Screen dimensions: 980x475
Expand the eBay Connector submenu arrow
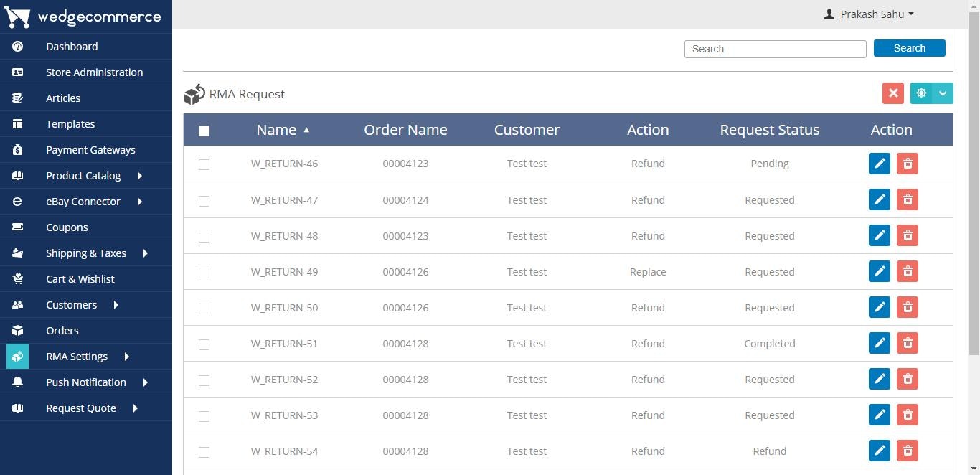coord(139,202)
